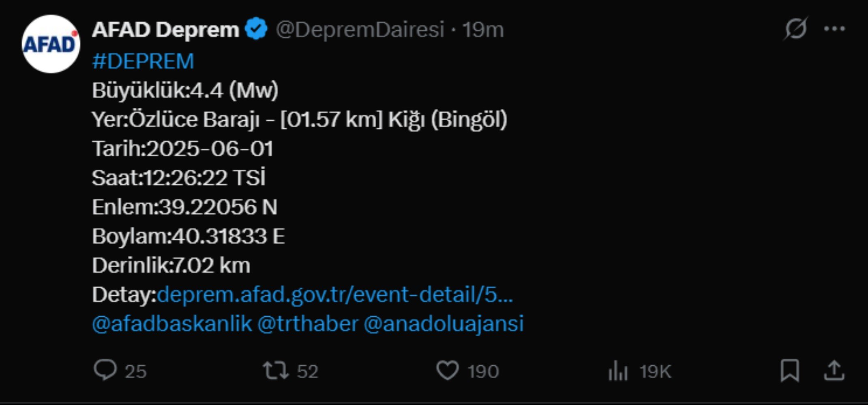
Task: Visit the @anadoluajansi mention
Action: coord(444,324)
